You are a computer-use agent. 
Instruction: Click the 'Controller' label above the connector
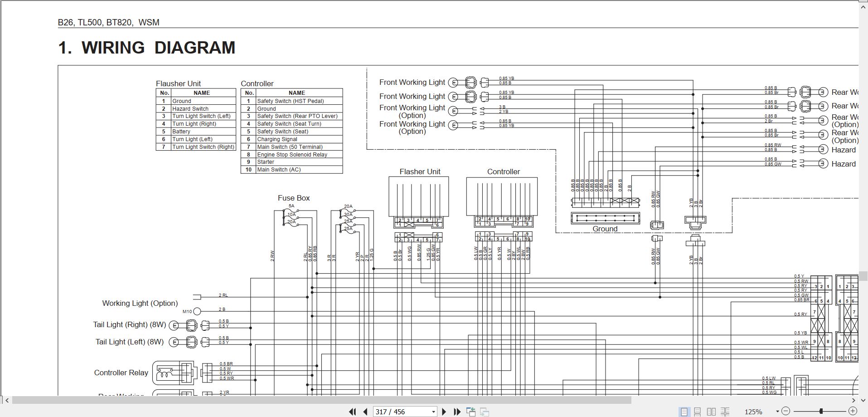[503, 172]
